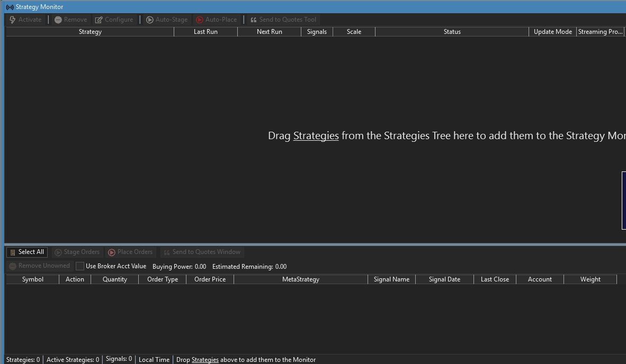
Task: Follow the Strategies link in center message
Action: coord(316,136)
